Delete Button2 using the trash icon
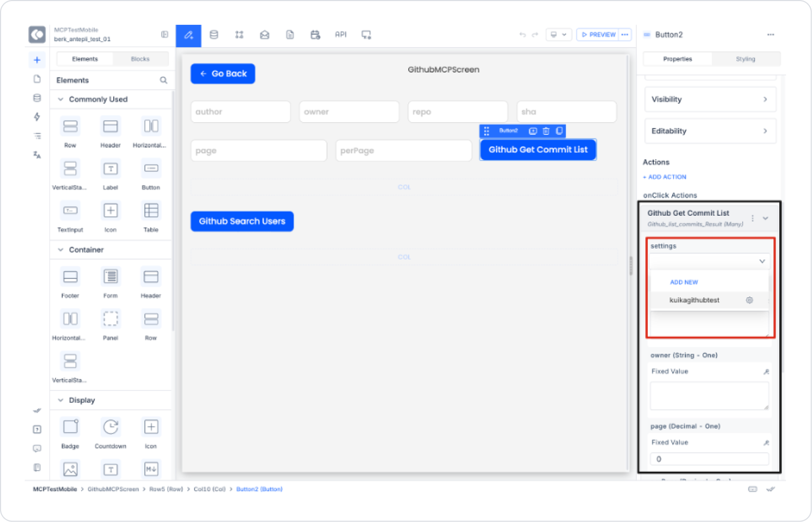 coord(546,131)
